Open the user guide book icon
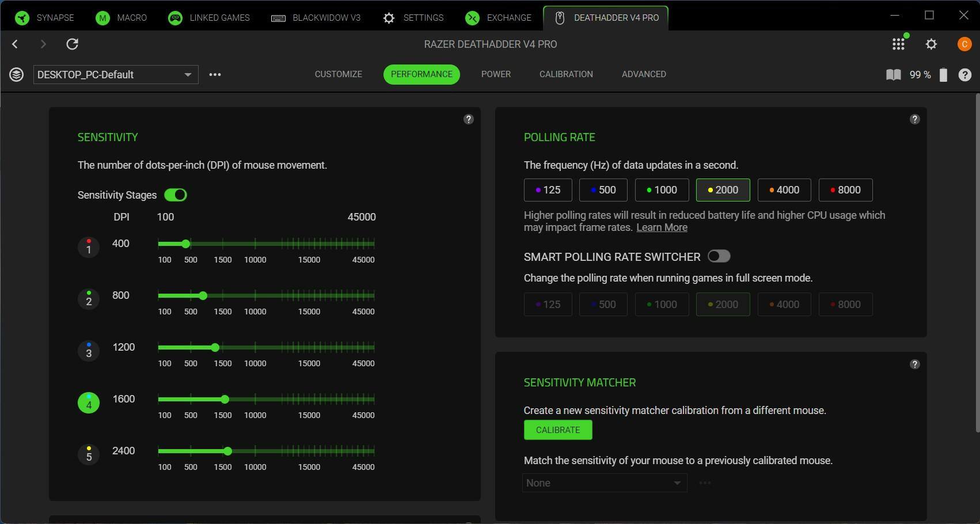This screenshot has height=524, width=980. (893, 75)
